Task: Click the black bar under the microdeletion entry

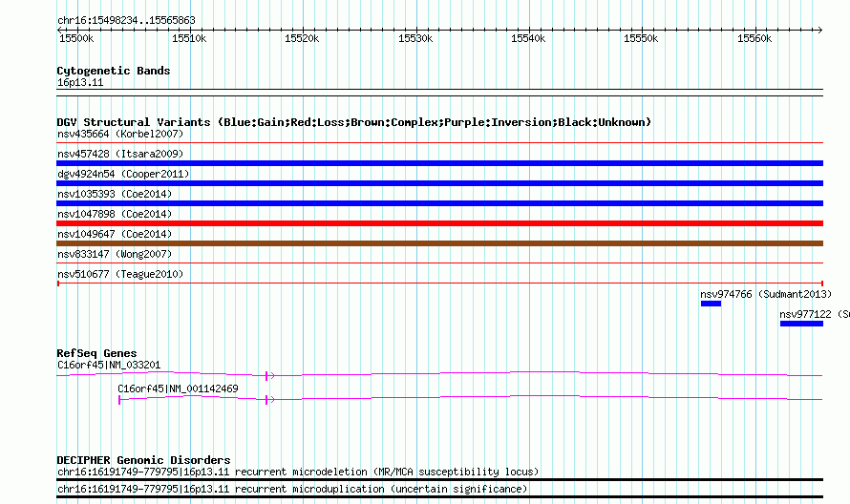Action: [439, 479]
